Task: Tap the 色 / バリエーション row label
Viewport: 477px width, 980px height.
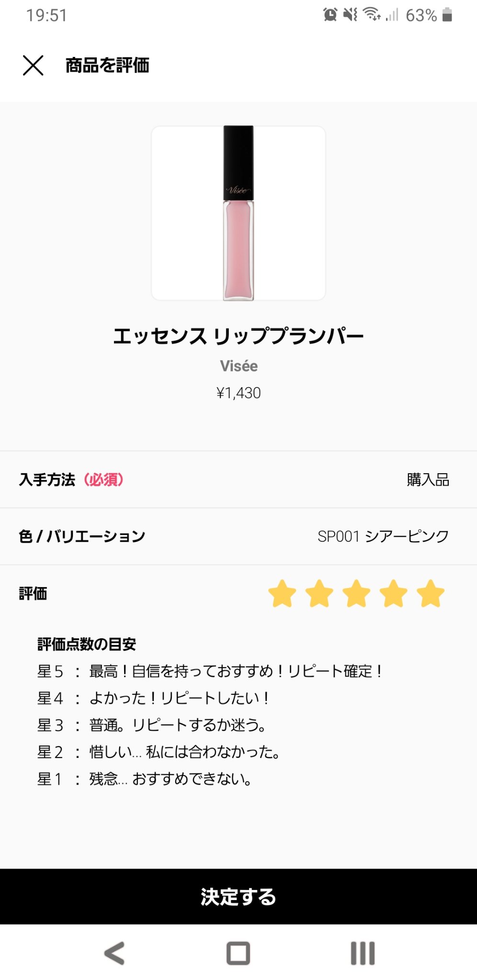Action: point(82,536)
